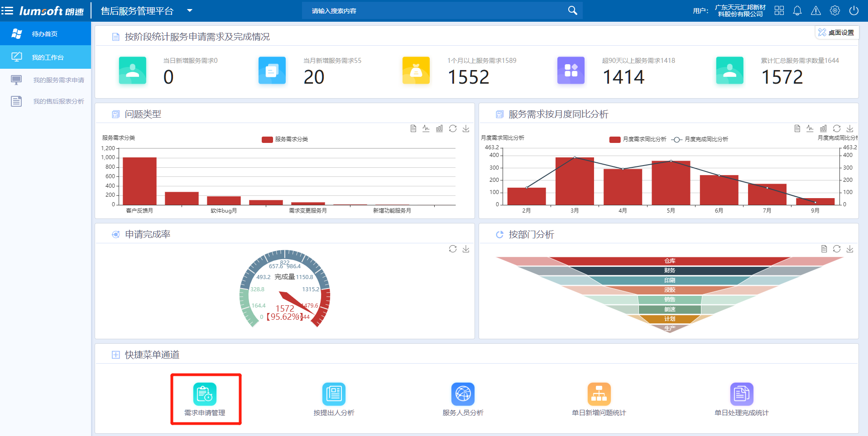The image size is (868, 436).
Task: Open the notification bell icon
Action: (x=797, y=11)
